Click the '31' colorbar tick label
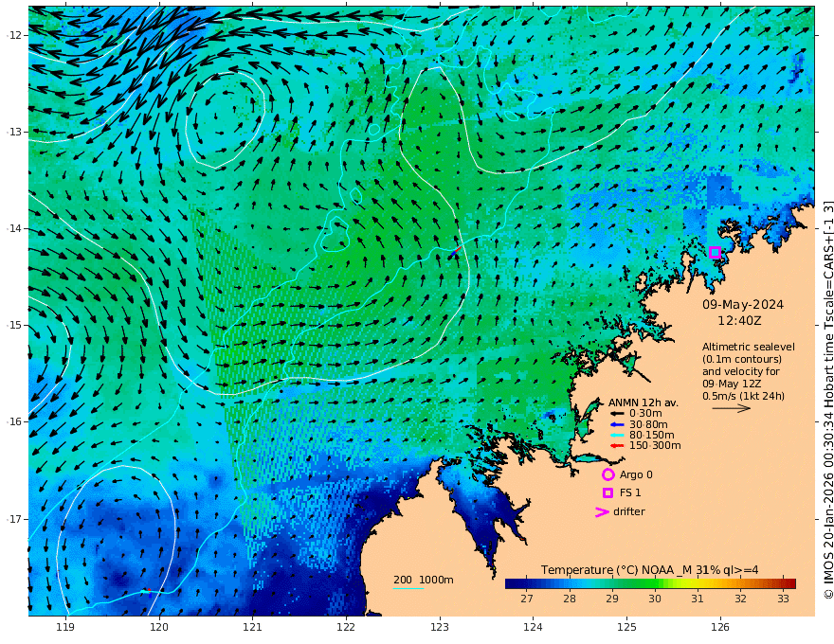The height and width of the screenshot is (644, 834). (x=698, y=599)
